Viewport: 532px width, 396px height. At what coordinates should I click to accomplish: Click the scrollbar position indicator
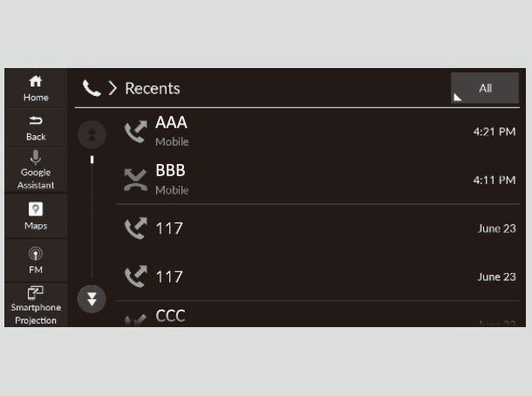click(x=92, y=160)
